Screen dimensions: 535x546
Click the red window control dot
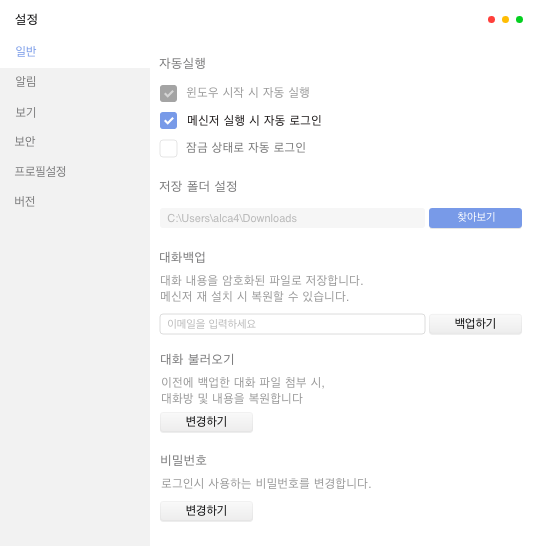pyautogui.click(x=491, y=20)
